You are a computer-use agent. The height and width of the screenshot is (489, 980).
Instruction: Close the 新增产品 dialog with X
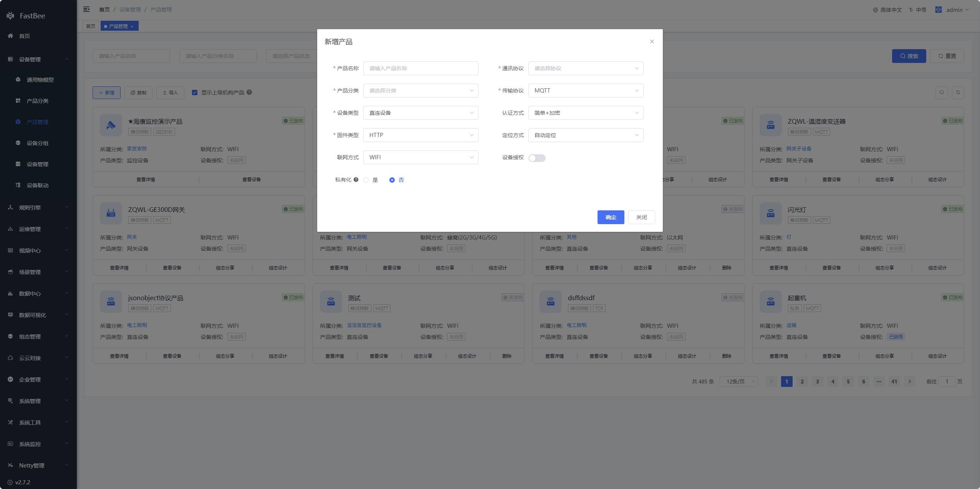click(x=652, y=41)
